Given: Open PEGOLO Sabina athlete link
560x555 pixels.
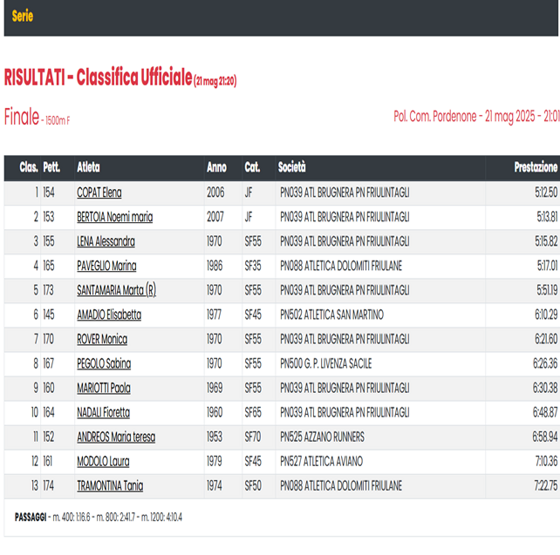Looking at the screenshot, I should point(104,364).
